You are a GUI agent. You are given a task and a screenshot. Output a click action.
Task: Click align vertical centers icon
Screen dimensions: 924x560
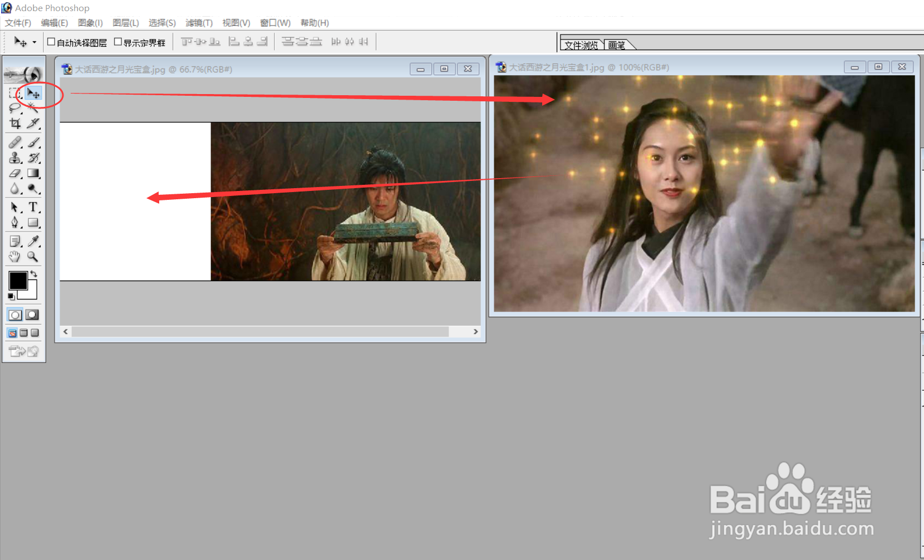[200, 42]
